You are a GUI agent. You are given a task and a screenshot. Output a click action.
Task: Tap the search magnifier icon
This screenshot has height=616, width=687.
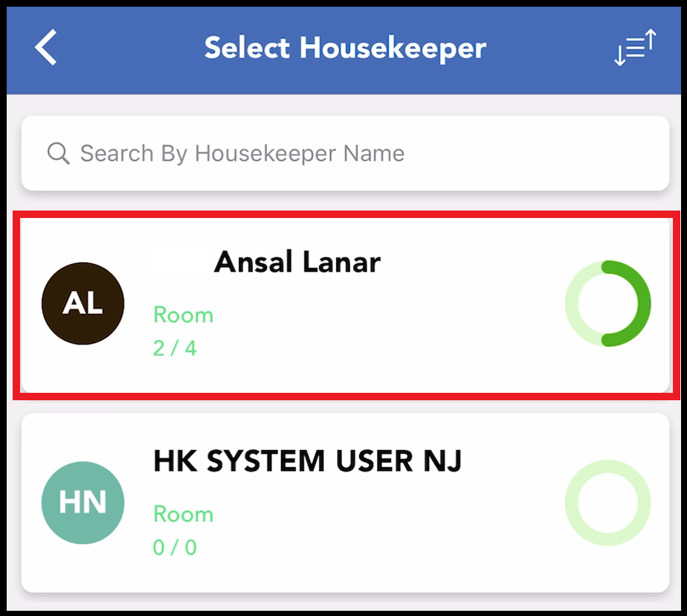tap(58, 153)
